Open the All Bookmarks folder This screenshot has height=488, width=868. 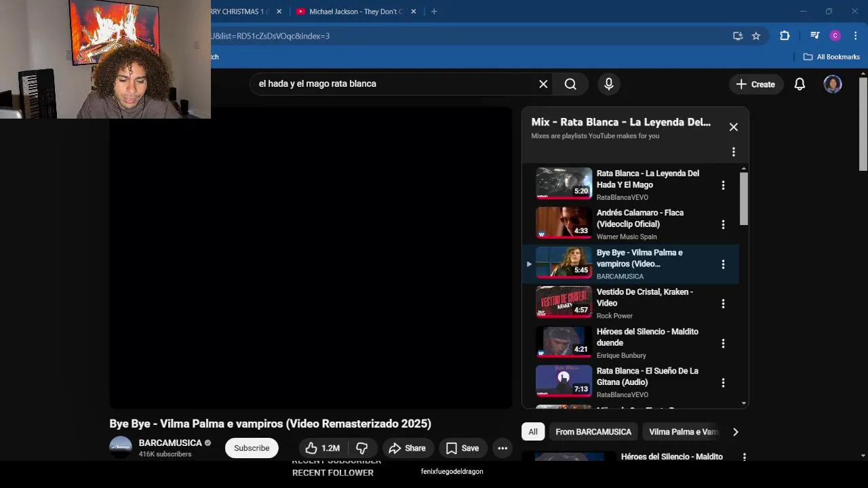point(831,57)
